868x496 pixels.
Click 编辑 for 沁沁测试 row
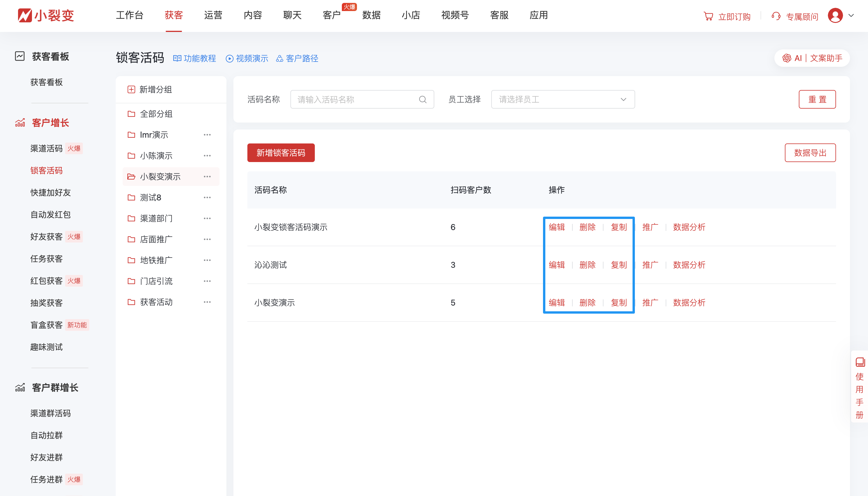(x=557, y=265)
